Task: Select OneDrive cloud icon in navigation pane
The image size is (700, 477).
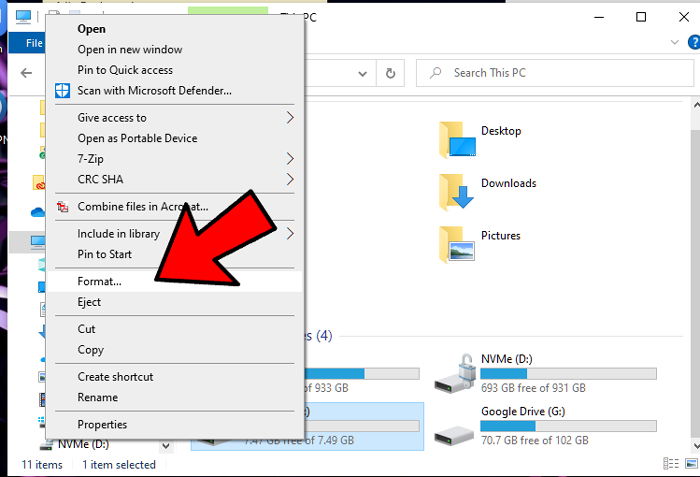Action: (38, 212)
